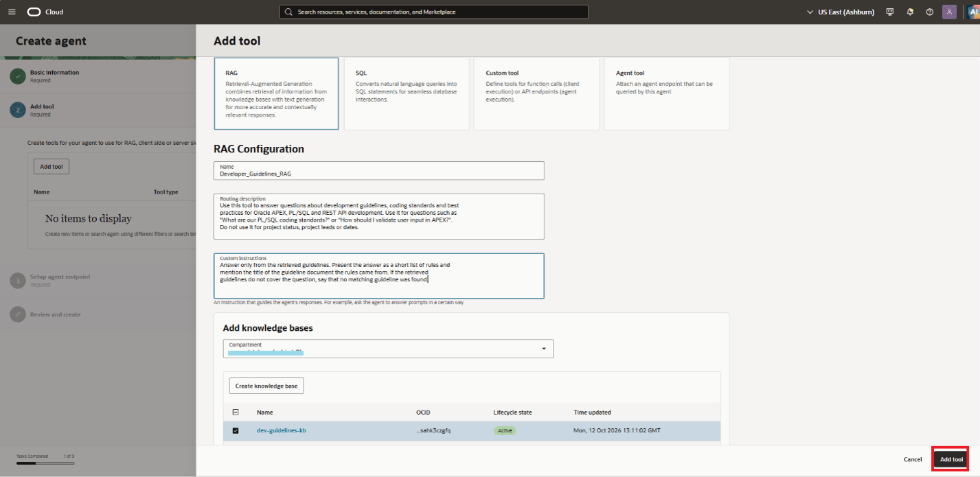Check the dev-guidelines-kb row checkbox
Screen dimensions: 980x477
(x=236, y=430)
